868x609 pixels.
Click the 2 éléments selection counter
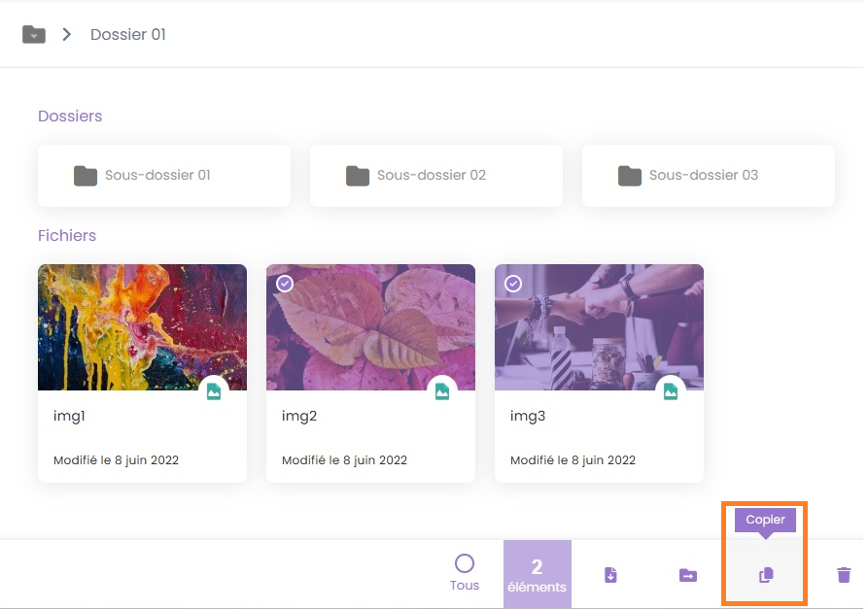pos(537,575)
